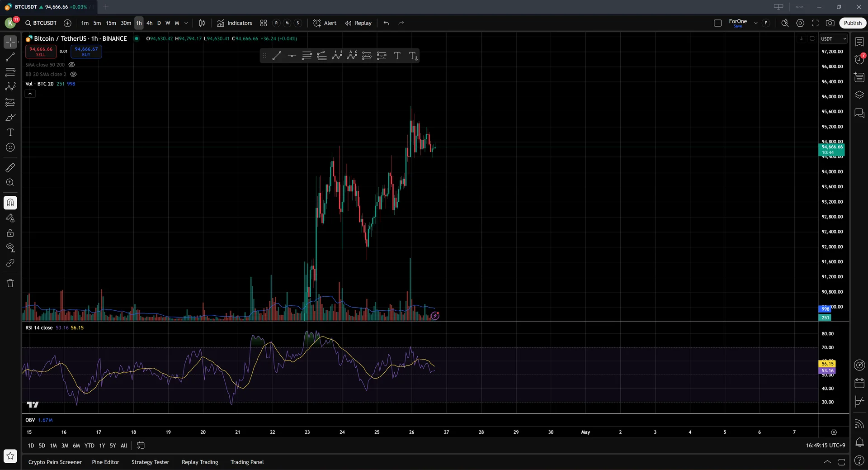Maximize the bottom panel

[841, 462]
